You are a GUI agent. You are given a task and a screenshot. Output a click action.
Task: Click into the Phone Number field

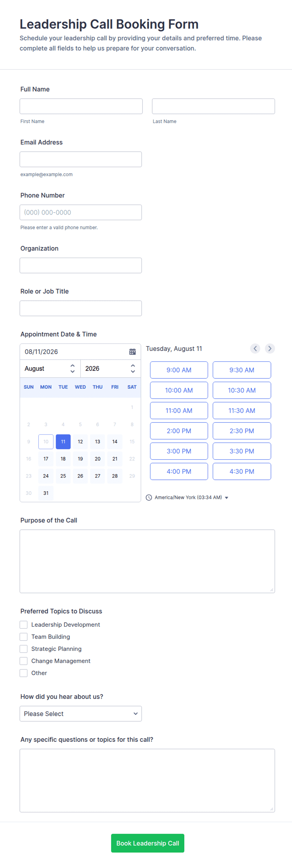tap(81, 212)
